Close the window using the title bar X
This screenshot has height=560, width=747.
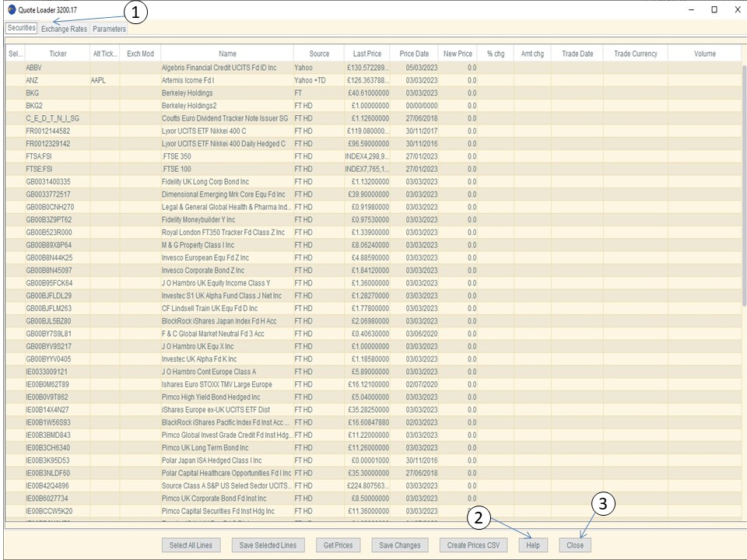[x=737, y=9]
